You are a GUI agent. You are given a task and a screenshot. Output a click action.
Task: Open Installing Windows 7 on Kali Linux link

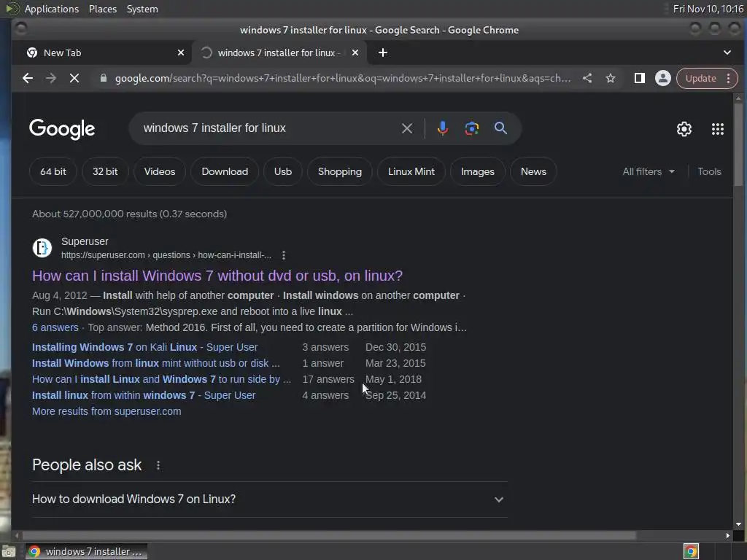click(x=145, y=347)
